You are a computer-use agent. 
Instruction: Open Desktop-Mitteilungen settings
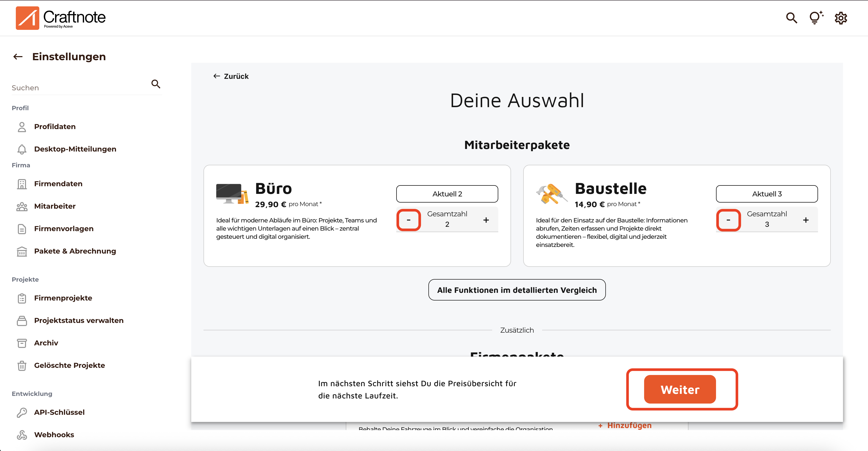(75, 149)
